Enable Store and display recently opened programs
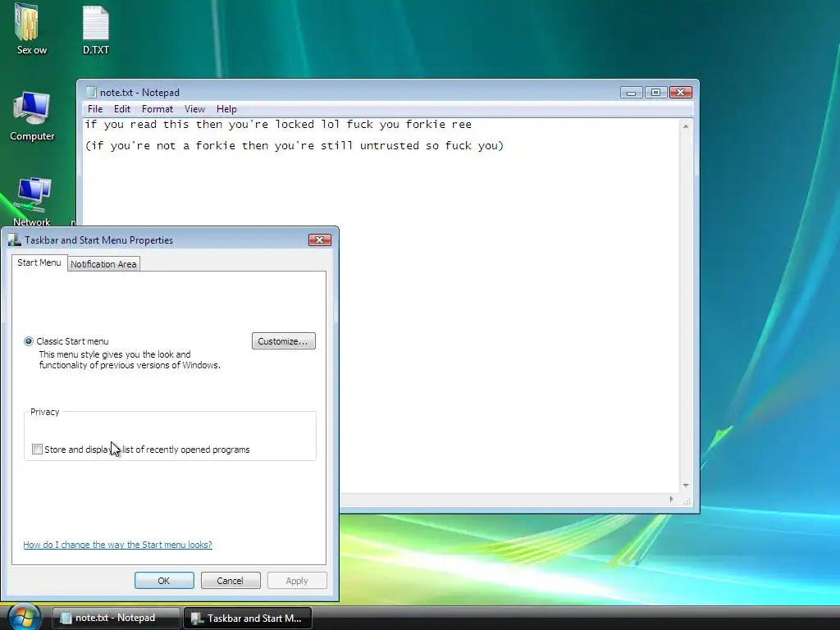Screen dimensions: 840x630 tap(37, 450)
